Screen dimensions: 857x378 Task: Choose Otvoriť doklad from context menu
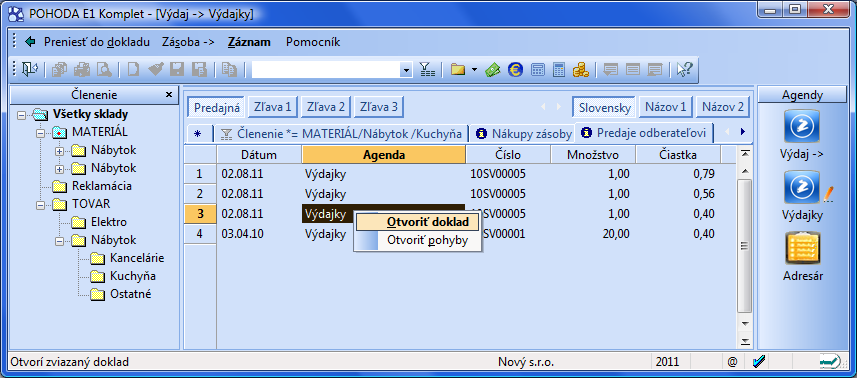click(418, 222)
